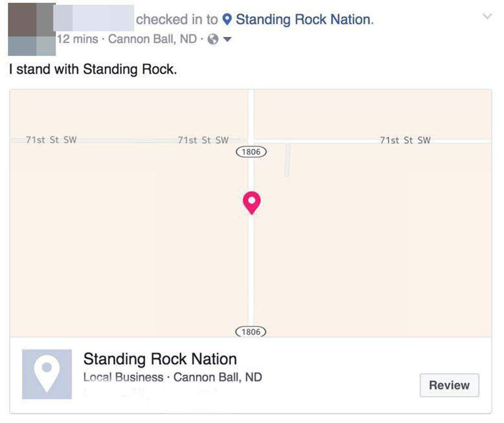
Task: Open the place placeholder pin thumbnail
Action: 47,374
